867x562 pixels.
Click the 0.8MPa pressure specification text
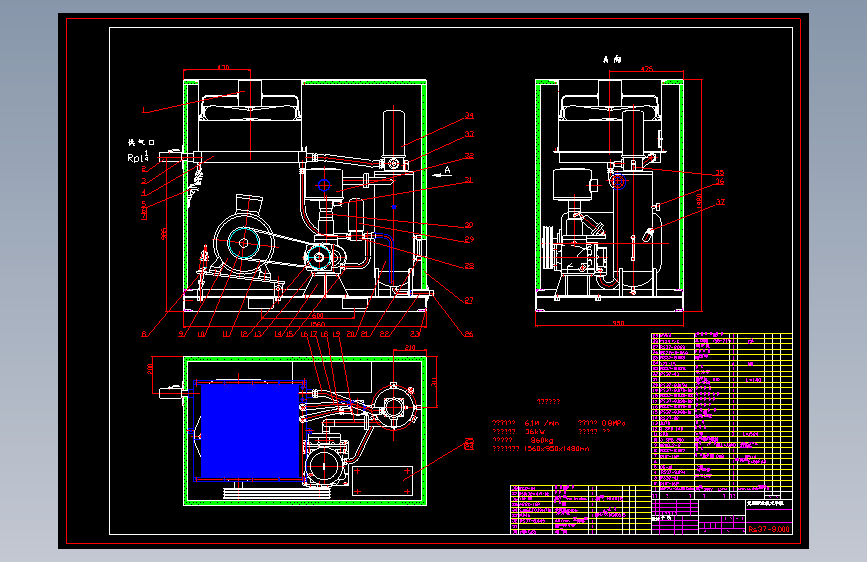click(613, 423)
